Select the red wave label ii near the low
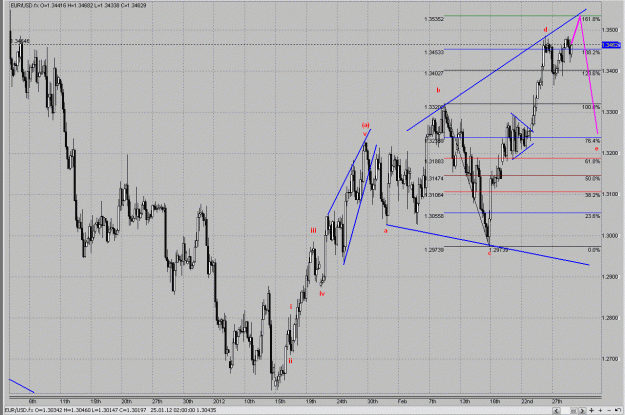Image resolution: width=625 pixels, height=415 pixels. point(291,361)
